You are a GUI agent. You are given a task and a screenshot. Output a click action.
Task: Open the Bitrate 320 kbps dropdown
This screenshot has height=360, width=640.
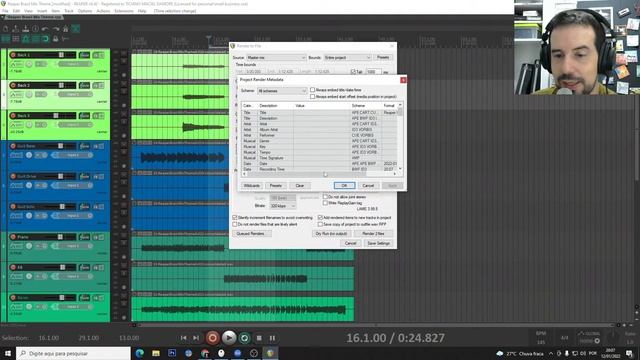(282, 206)
